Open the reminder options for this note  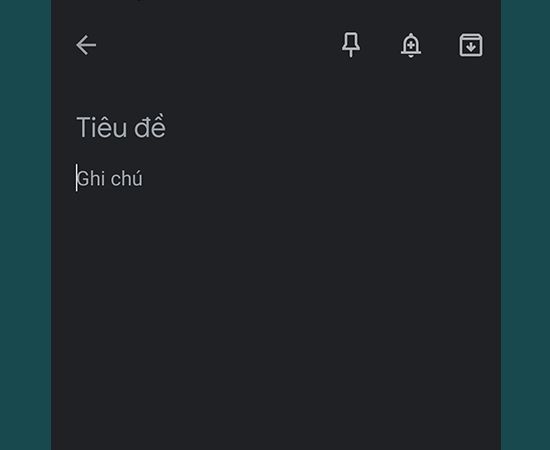(411, 45)
